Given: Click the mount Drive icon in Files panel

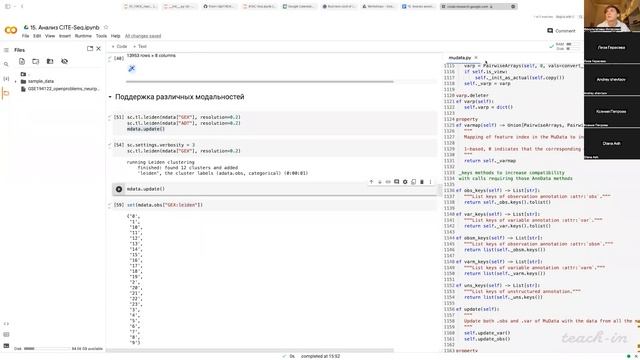Looking at the screenshot, I should (x=50, y=61).
